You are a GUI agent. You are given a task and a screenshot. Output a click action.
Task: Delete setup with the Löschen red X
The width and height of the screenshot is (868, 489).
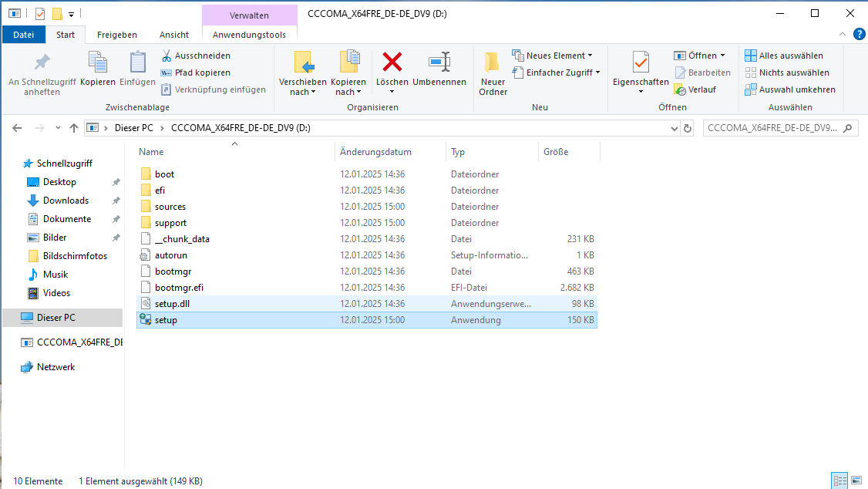392,62
